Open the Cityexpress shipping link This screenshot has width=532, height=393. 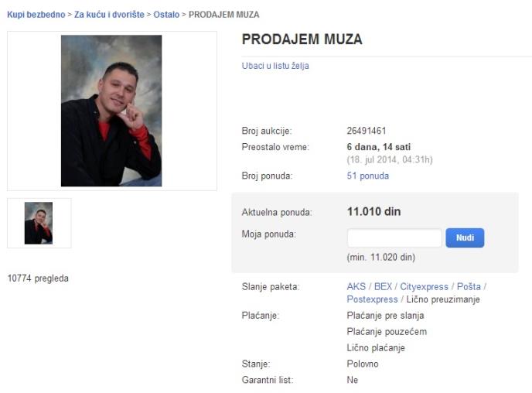point(424,286)
